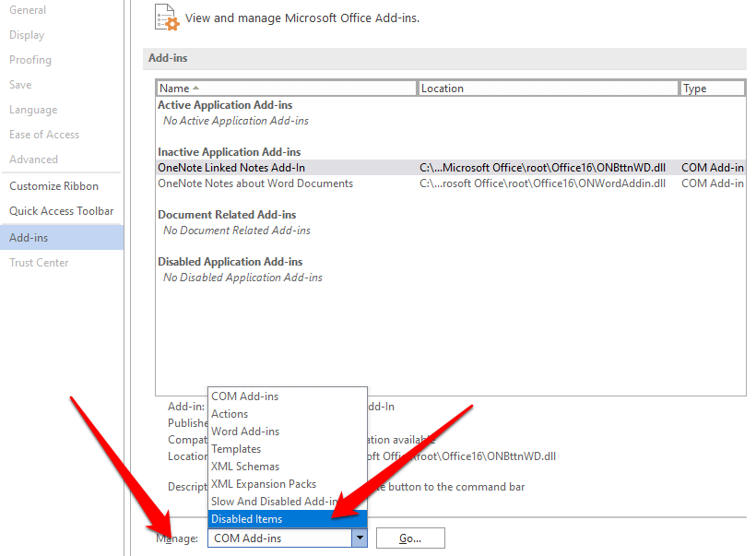Image resolution: width=756 pixels, height=556 pixels.
Task: Choose XML Schemas from the list
Action: 245,467
